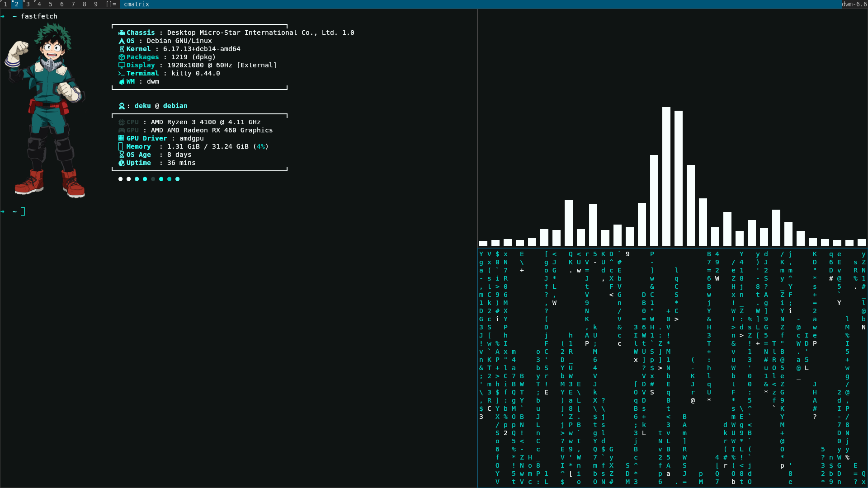The image size is (868, 488).
Task: Click the last cyan color dot
Action: click(177, 179)
